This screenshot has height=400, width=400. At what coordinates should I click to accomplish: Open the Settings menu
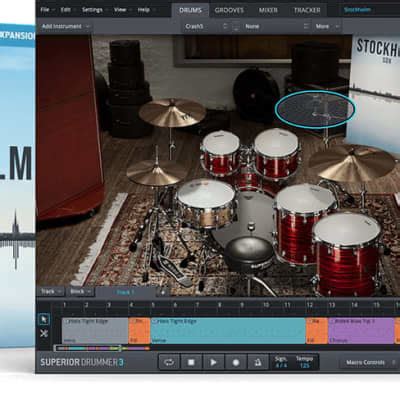[x=92, y=10]
